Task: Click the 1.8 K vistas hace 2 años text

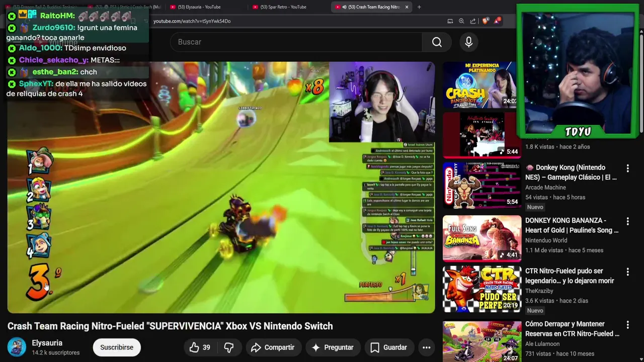Action: coord(557,147)
